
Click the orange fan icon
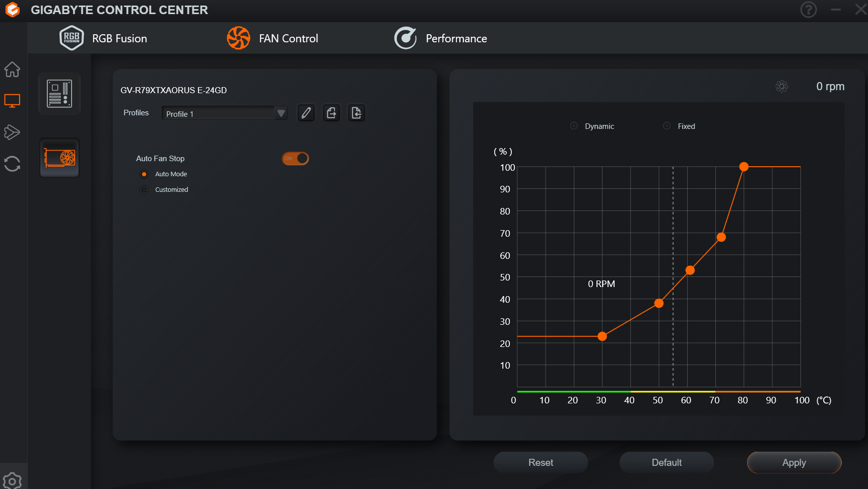[238, 38]
